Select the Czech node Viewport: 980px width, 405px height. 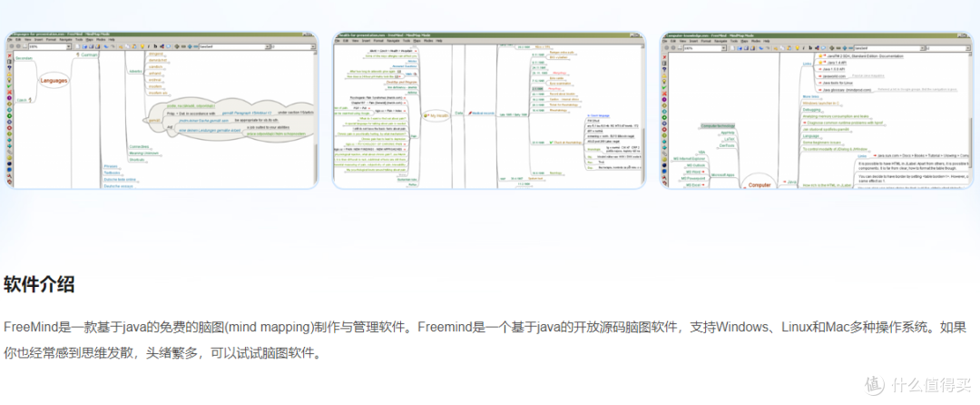22,100
